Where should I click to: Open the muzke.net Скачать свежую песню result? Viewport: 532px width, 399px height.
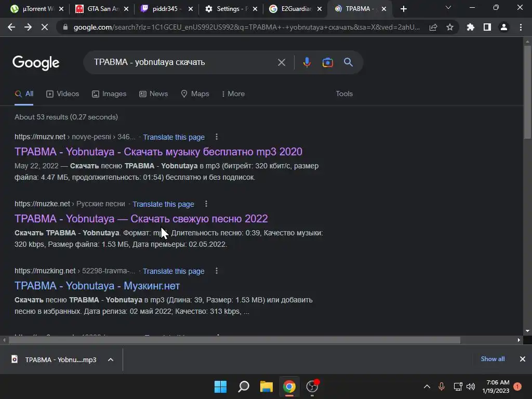(141, 219)
